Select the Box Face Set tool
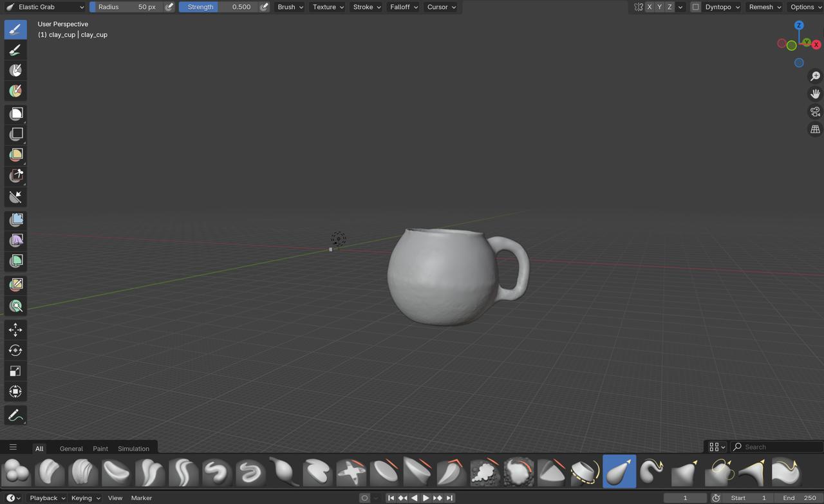This screenshot has height=504, width=824. pyautogui.click(x=15, y=154)
